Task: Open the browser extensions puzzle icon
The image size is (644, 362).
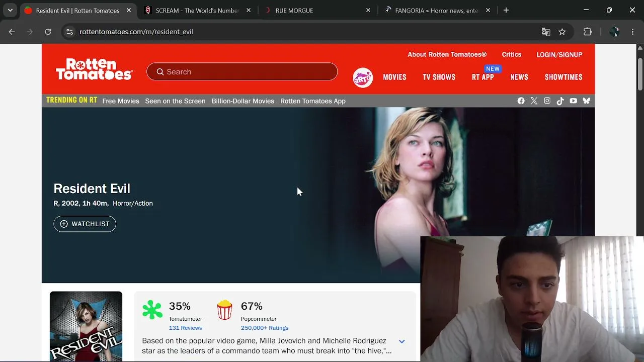Action: point(587,32)
